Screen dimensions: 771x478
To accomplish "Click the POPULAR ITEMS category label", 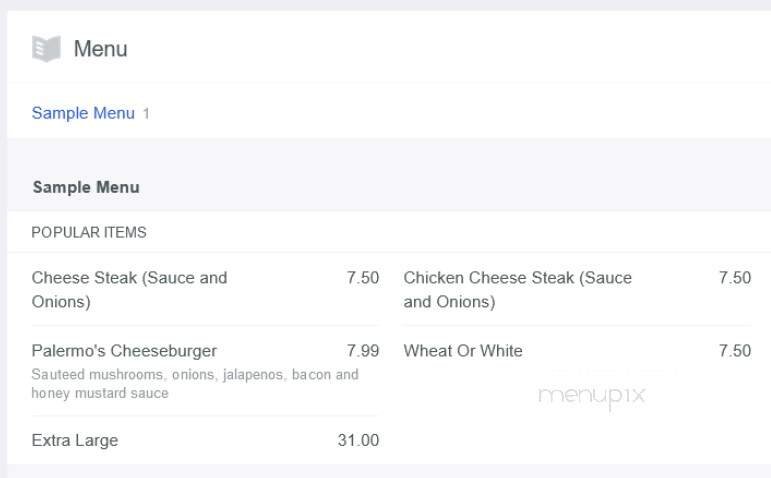I will click(89, 232).
